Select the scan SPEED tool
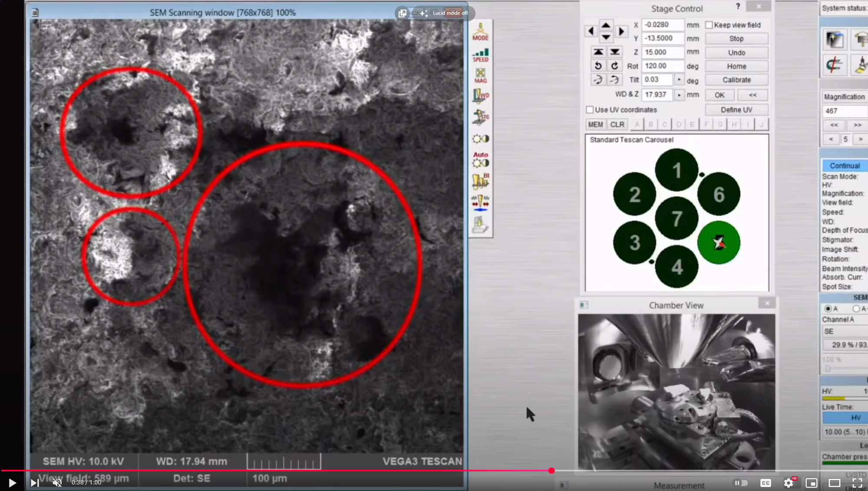 (x=480, y=55)
